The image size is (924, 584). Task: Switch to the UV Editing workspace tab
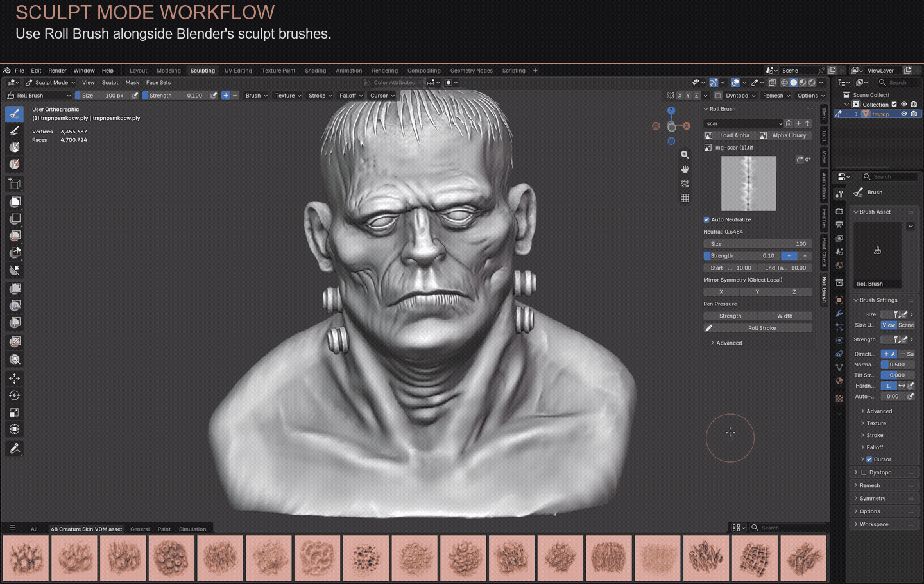(x=238, y=71)
